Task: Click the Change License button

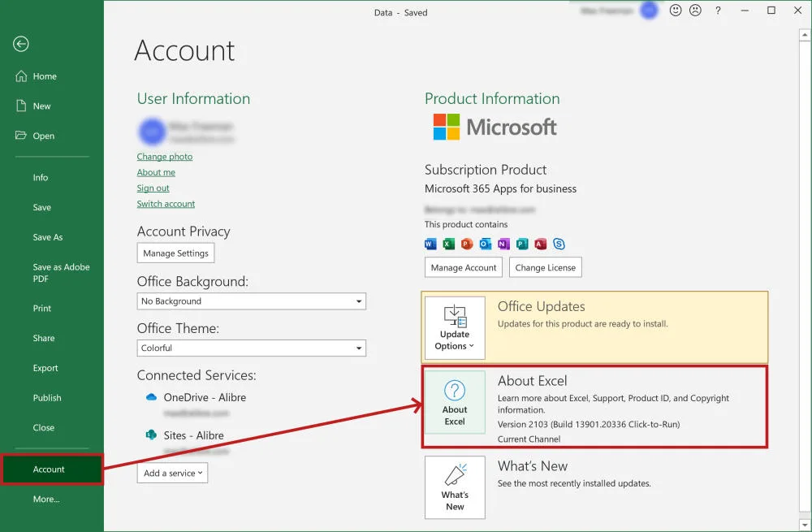Action: [x=546, y=267]
